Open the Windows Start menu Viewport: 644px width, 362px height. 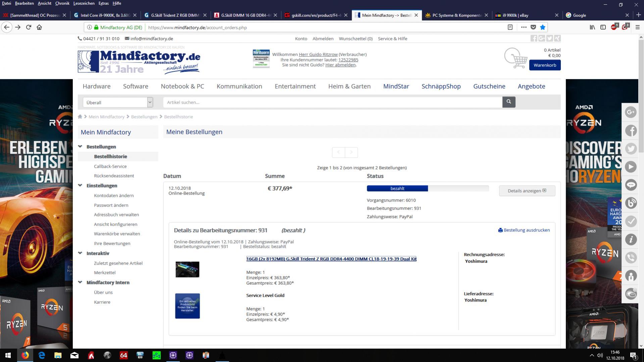click(8, 355)
